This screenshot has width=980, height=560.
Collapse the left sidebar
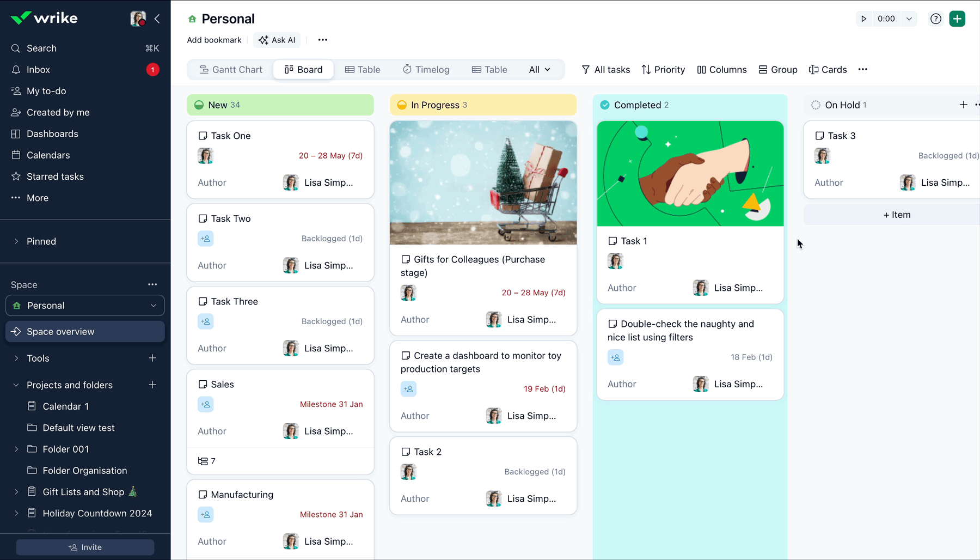click(x=157, y=19)
